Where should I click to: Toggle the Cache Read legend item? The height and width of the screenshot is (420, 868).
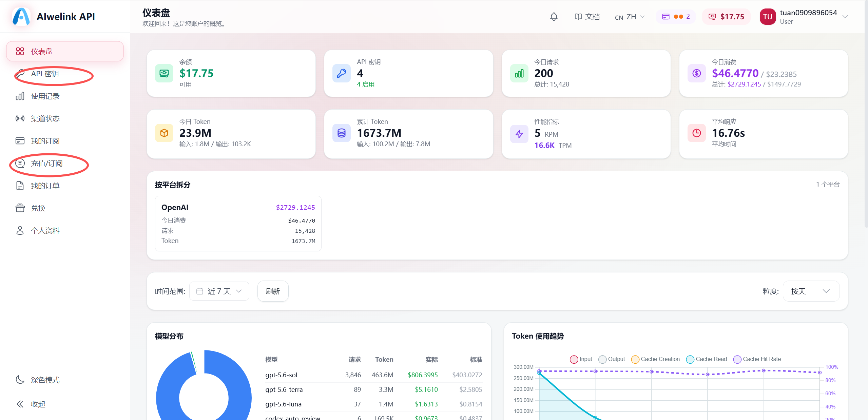(707, 359)
